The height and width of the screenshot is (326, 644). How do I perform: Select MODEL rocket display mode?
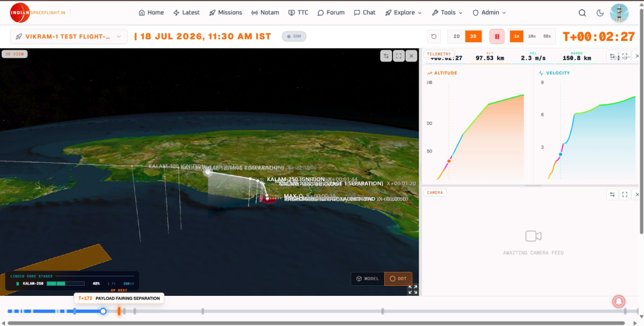(x=367, y=279)
